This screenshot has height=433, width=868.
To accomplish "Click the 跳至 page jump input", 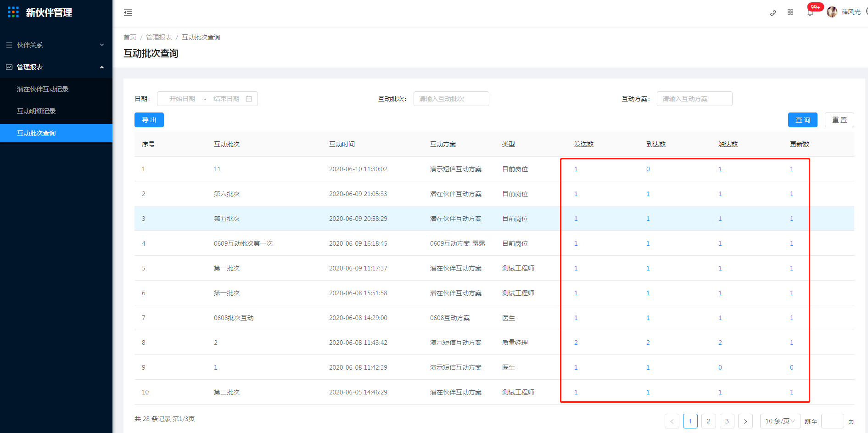I will click(833, 421).
